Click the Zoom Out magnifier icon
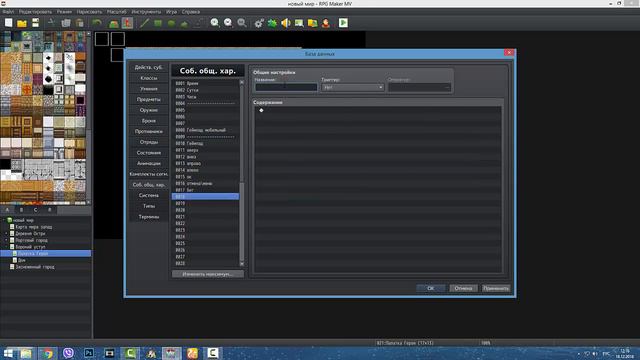Viewport: 640px width, 360px height. 228,23
